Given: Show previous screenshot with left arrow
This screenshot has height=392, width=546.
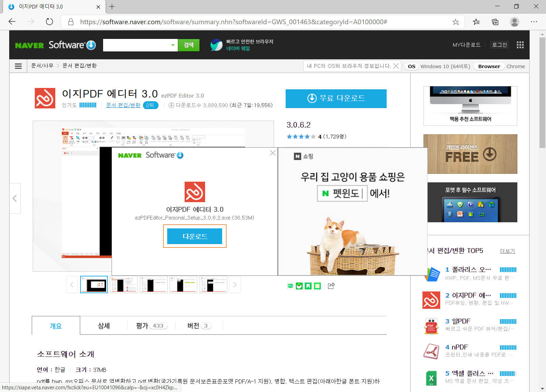Looking at the screenshot, I should pyautogui.click(x=15, y=198).
